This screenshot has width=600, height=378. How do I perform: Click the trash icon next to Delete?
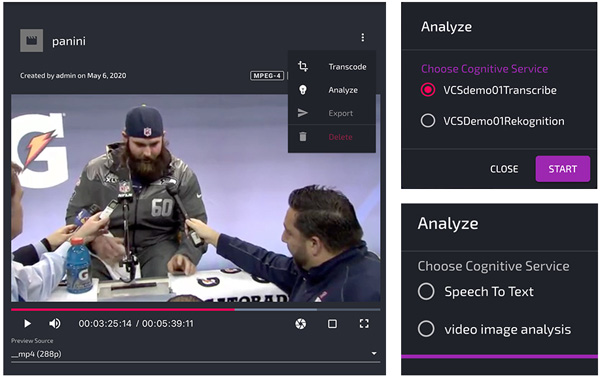coord(303,137)
